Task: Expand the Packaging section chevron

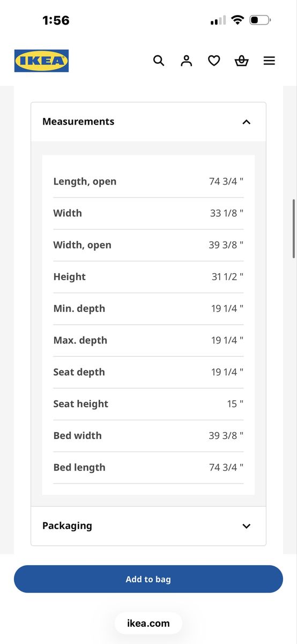Action: tap(246, 526)
